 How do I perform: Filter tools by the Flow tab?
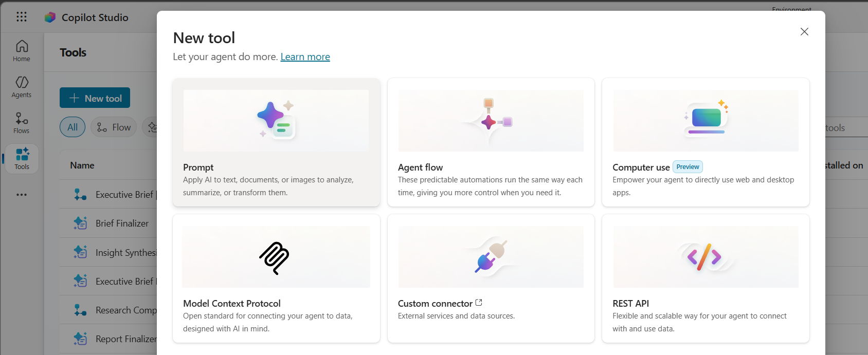[114, 127]
